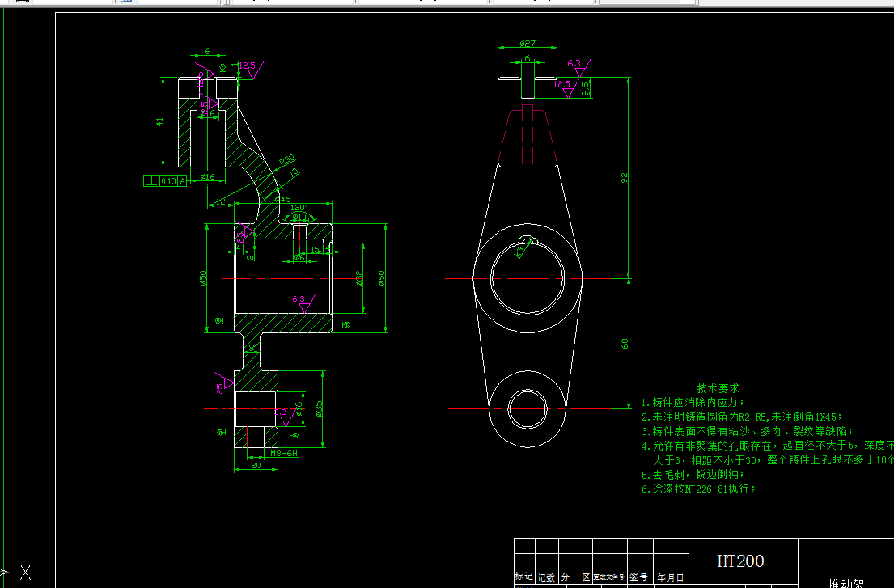Viewport: 894px width, 588px height.
Task: Click the R30 radius dimension
Action: click(286, 161)
